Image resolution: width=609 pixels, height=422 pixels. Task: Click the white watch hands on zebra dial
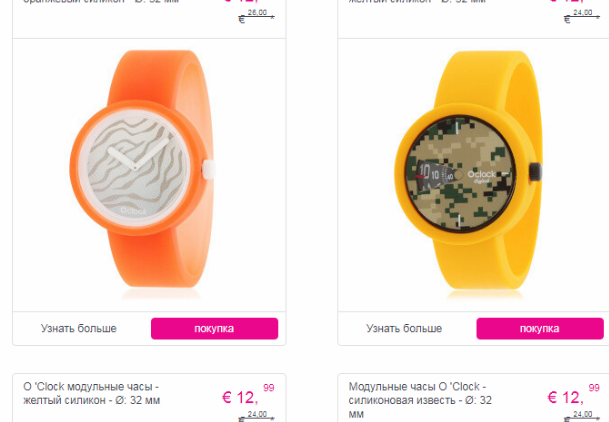click(138, 155)
